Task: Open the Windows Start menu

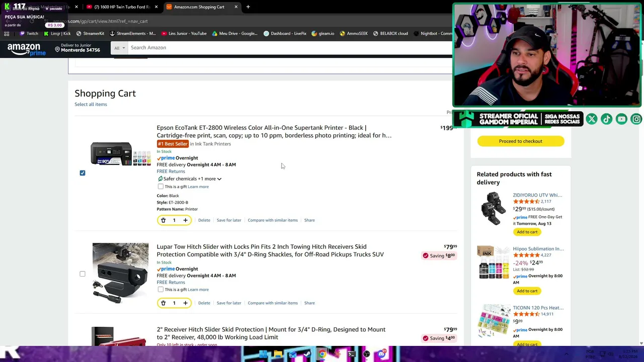Action: [263, 354]
